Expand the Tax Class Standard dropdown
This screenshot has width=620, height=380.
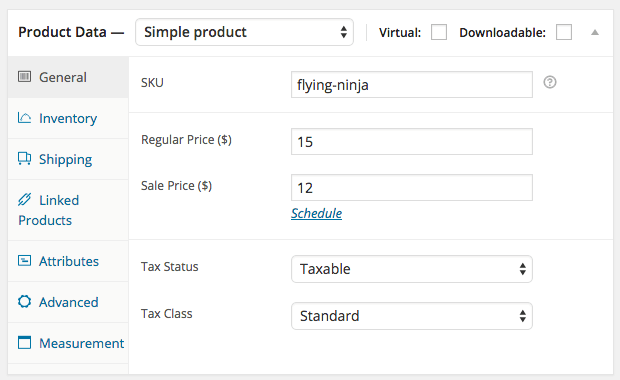tap(412, 316)
